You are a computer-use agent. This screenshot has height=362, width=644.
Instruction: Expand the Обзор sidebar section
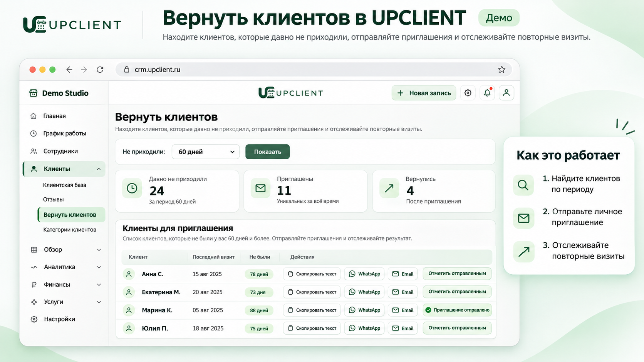[99, 250]
